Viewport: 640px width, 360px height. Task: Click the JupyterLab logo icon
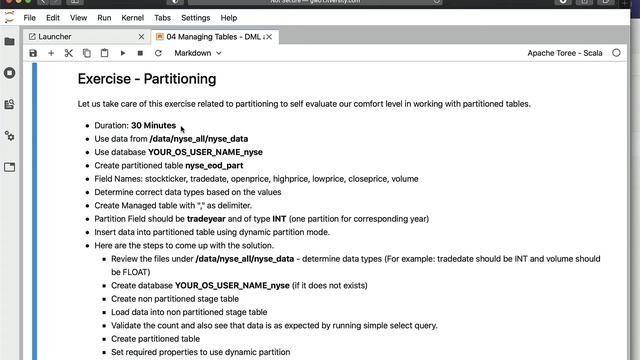(9, 18)
